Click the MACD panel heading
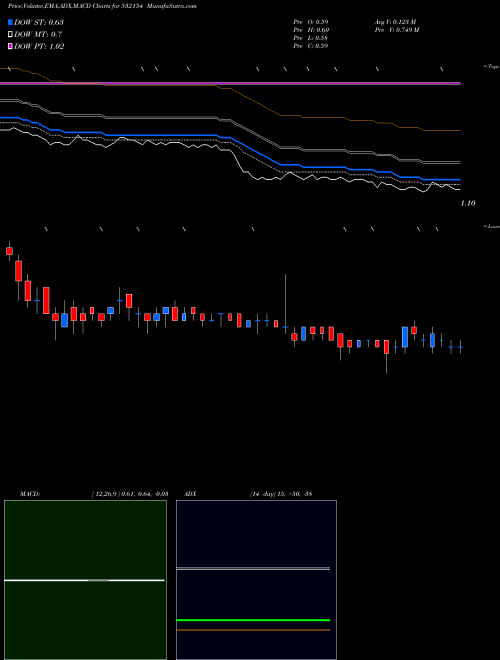Viewport: 500px width, 660px height. click(29, 494)
